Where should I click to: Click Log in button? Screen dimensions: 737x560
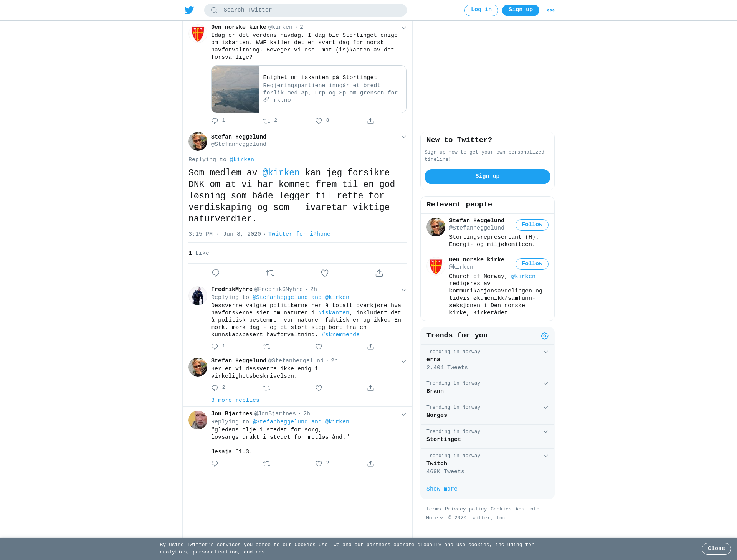[481, 10]
